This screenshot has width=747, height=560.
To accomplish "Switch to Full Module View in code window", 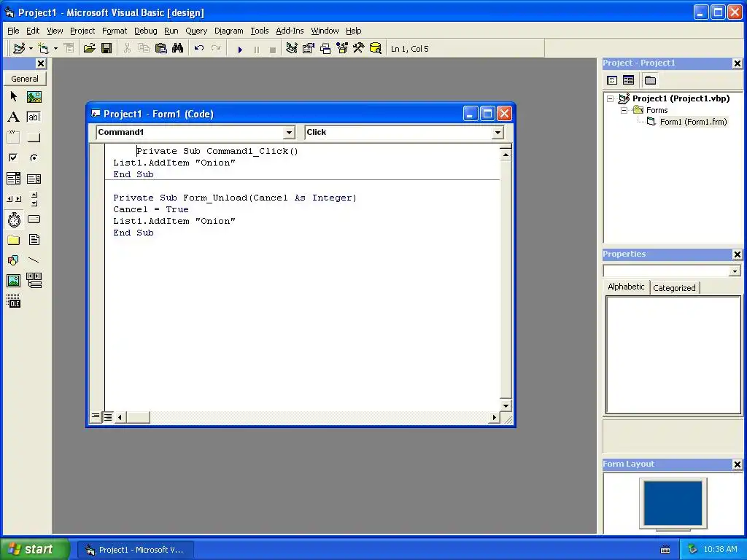I will (108, 417).
